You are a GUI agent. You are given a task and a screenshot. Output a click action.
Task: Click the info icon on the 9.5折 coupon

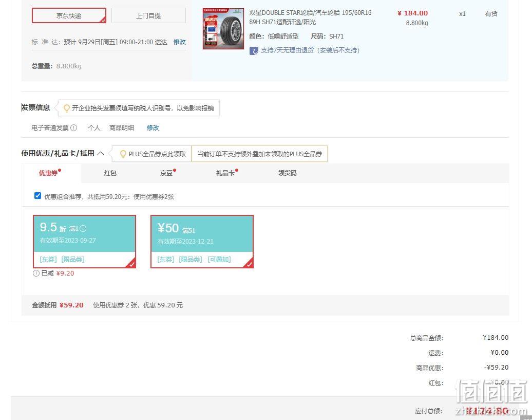coord(83,228)
